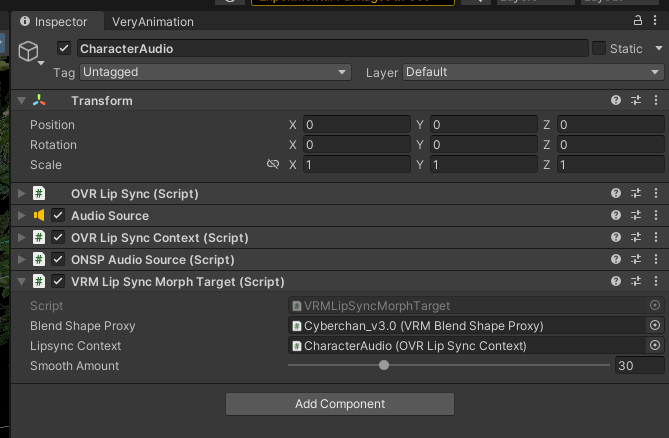669x438 pixels.
Task: Edit the Smooth Amount value field
Action: tap(639, 365)
